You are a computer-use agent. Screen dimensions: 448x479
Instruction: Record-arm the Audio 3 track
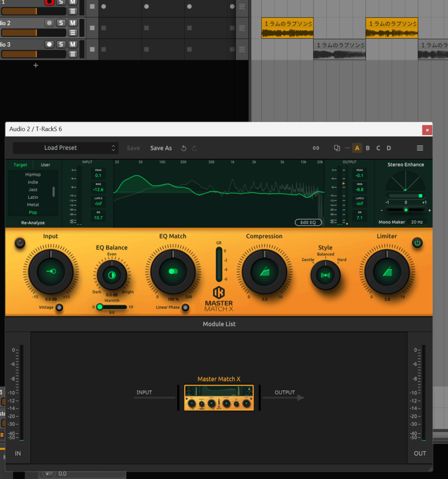(x=49, y=44)
